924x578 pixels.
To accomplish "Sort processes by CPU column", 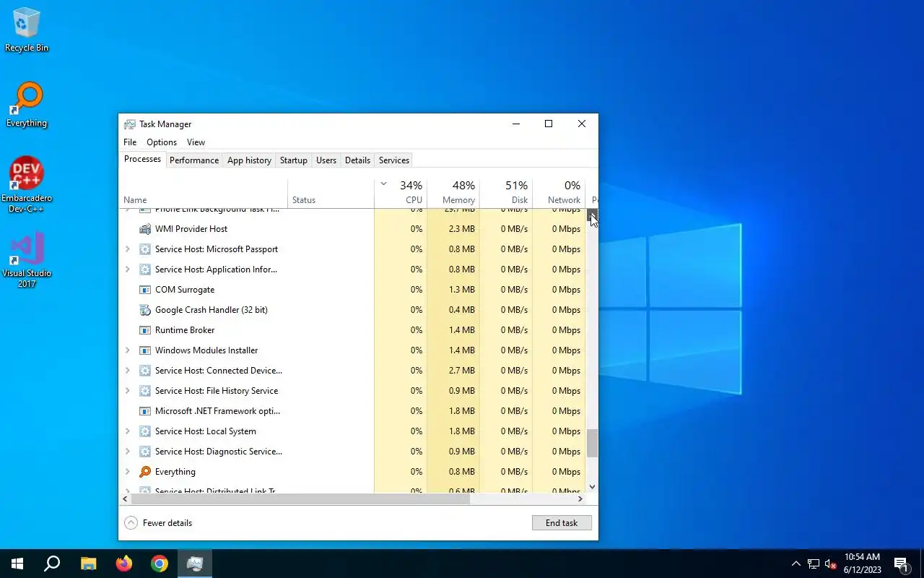I will click(x=401, y=193).
